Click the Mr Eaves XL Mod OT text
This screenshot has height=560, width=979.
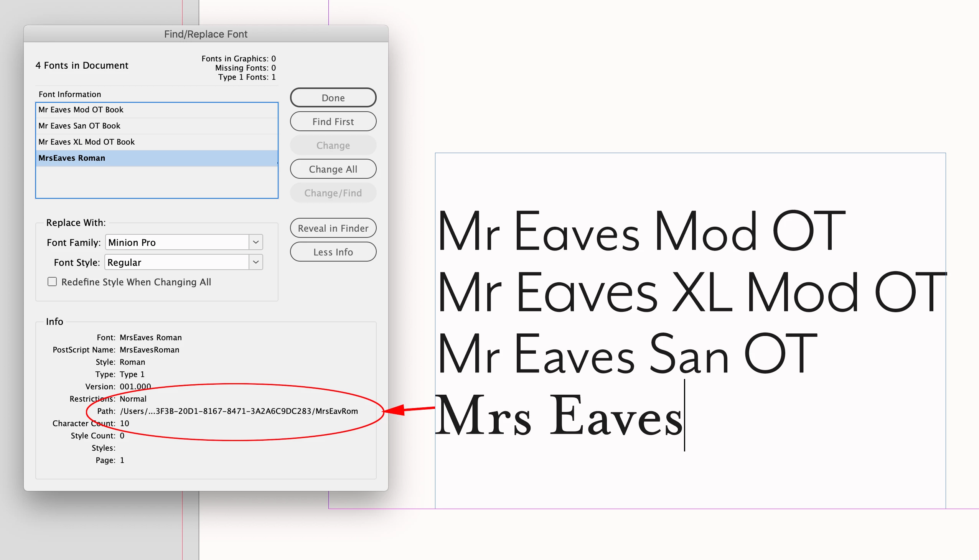[691, 292]
